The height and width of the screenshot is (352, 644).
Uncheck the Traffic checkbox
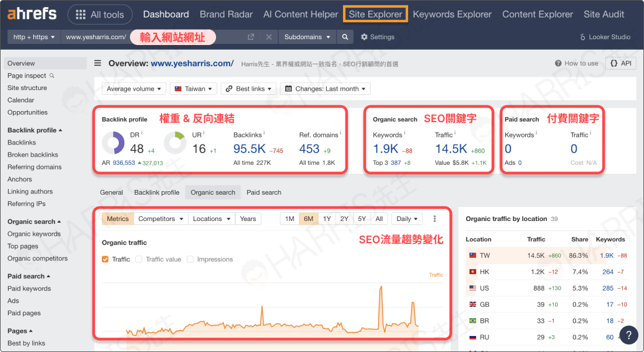[105, 259]
